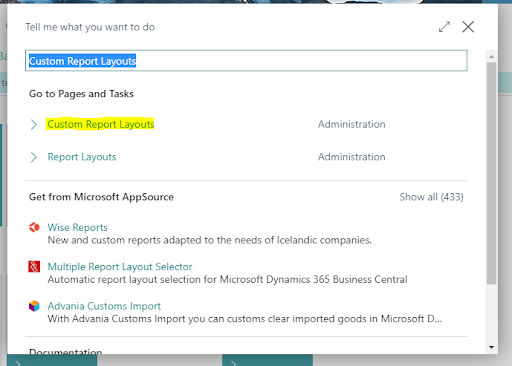Viewport: 512px width, 366px height.
Task: Click the Advania Customs Import cube icon
Action: click(x=34, y=306)
